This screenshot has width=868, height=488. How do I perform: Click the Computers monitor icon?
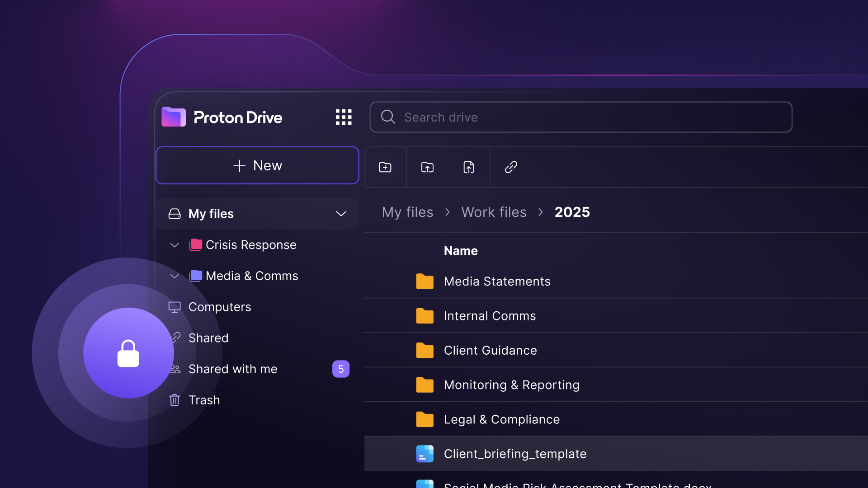point(175,307)
